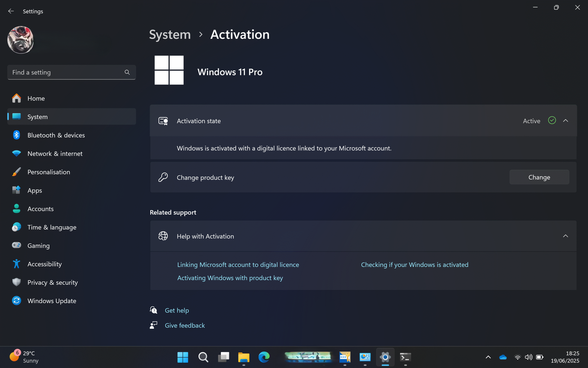Open Bluetooth & devices settings
588x368 pixels.
(71, 135)
